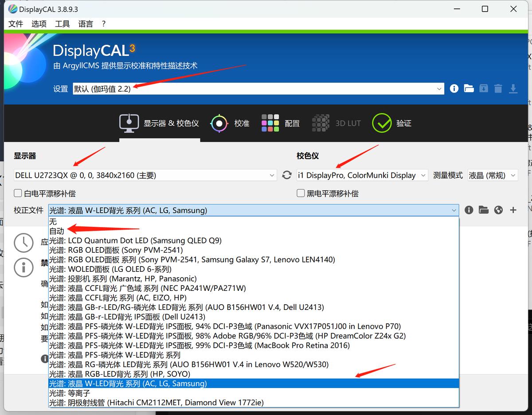Select 光谱: 等离子 option
The width and height of the screenshot is (532, 415).
pos(254,393)
